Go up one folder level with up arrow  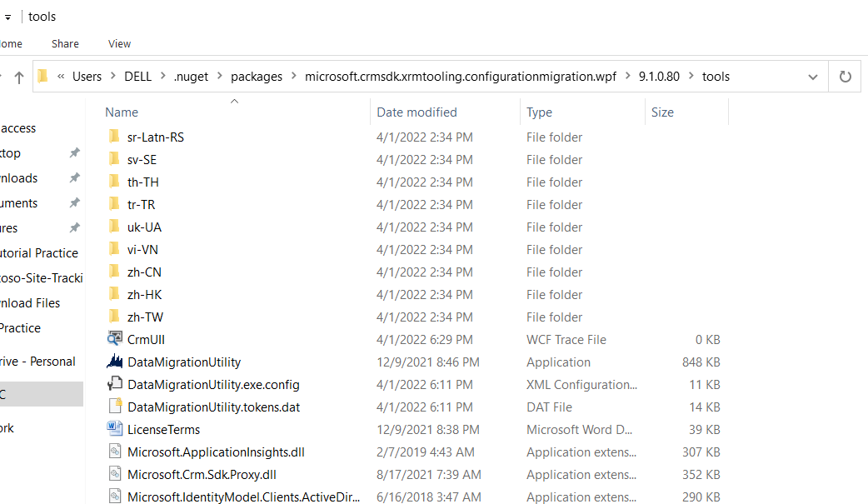click(19, 77)
